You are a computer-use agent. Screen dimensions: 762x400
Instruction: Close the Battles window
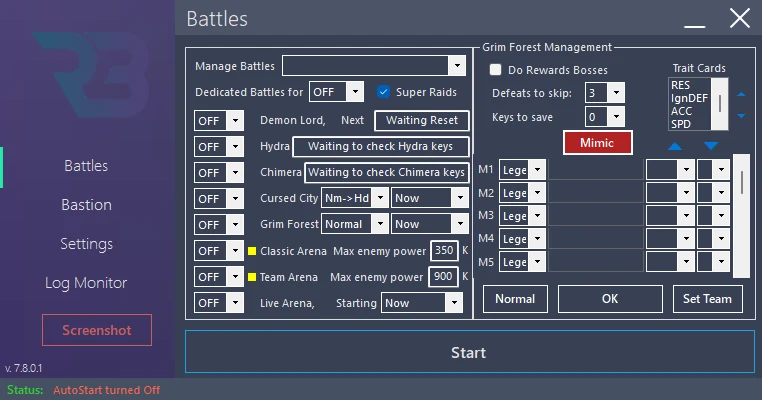point(740,18)
